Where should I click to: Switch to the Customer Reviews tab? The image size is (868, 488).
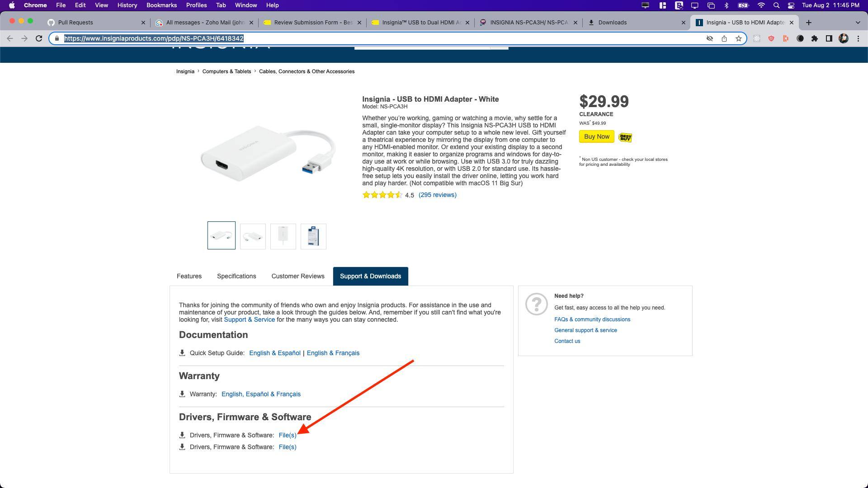tap(297, 276)
